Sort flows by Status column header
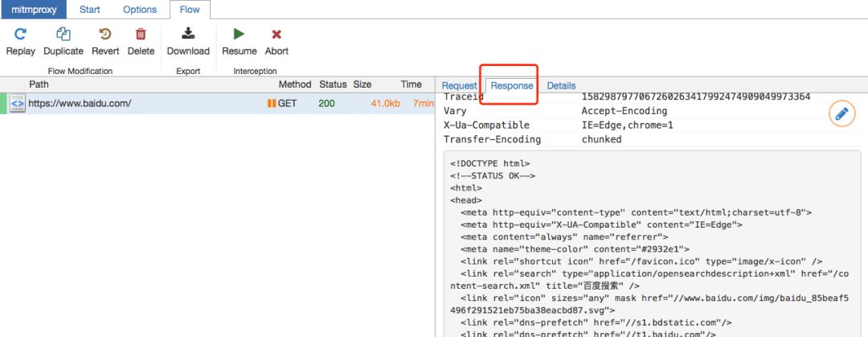The height and width of the screenshot is (337, 868). point(333,84)
